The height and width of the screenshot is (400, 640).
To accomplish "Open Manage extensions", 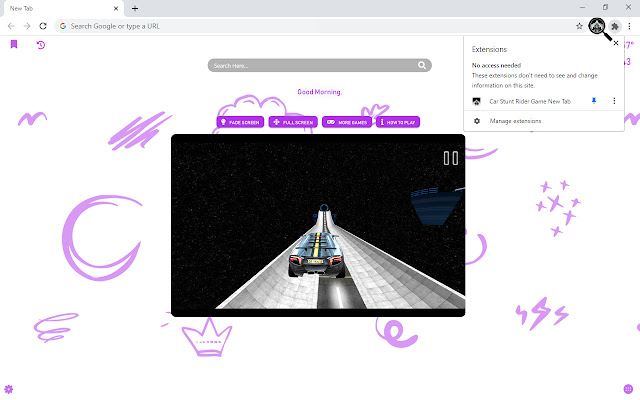I will point(515,121).
